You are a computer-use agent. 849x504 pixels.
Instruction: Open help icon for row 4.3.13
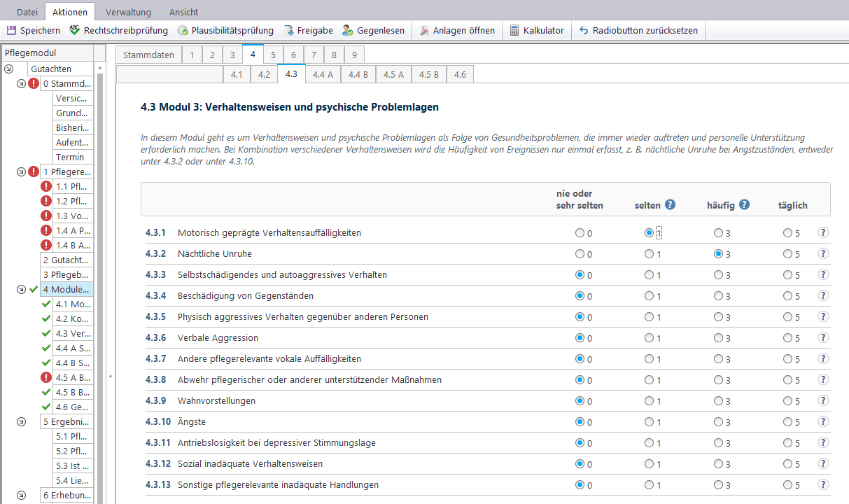pos(823,485)
